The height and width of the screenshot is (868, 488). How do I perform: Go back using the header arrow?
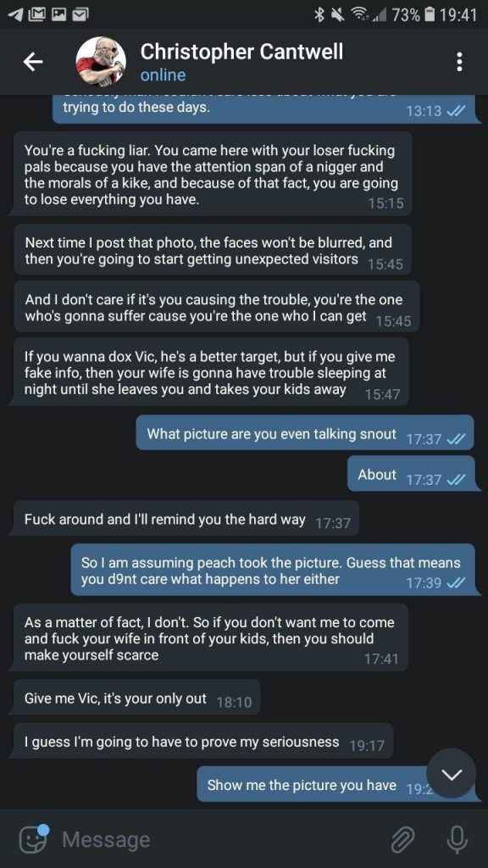click(33, 62)
